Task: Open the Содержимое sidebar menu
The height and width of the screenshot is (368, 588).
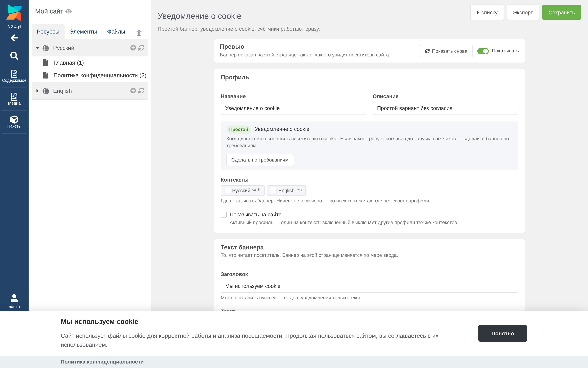Action: click(x=14, y=76)
